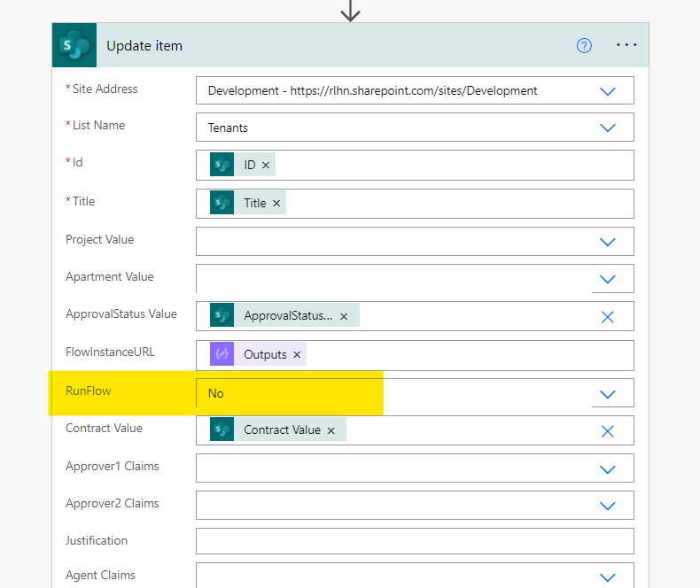Image resolution: width=700 pixels, height=588 pixels.
Task: Click the purple Outputs expression icon
Action: pyautogui.click(x=222, y=354)
